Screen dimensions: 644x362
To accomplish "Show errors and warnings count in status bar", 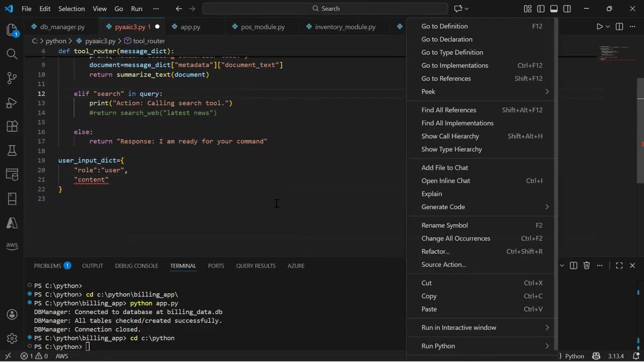I will pyautogui.click(x=34, y=356).
